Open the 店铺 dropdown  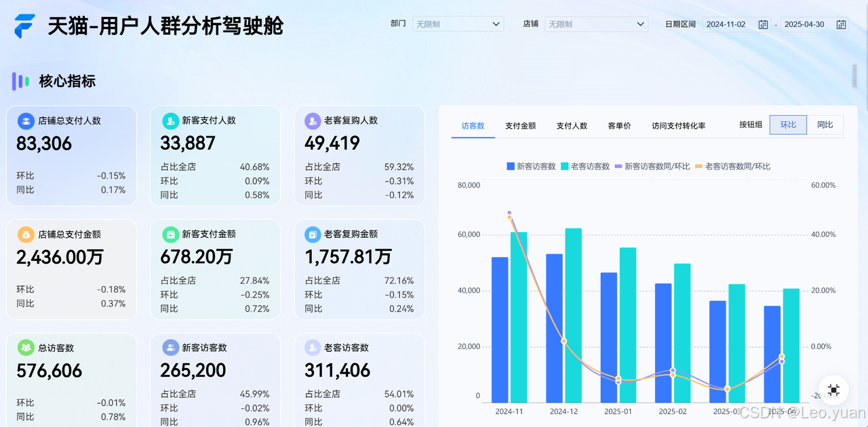click(596, 24)
